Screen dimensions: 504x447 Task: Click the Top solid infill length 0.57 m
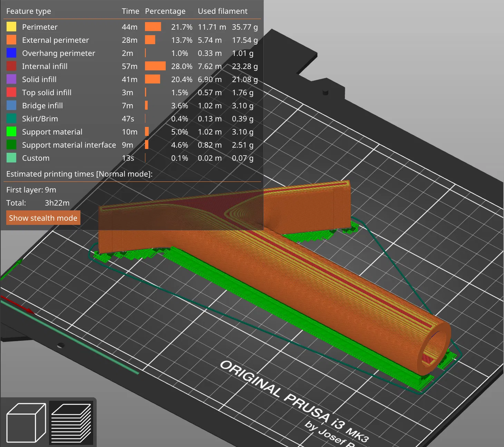tap(210, 92)
